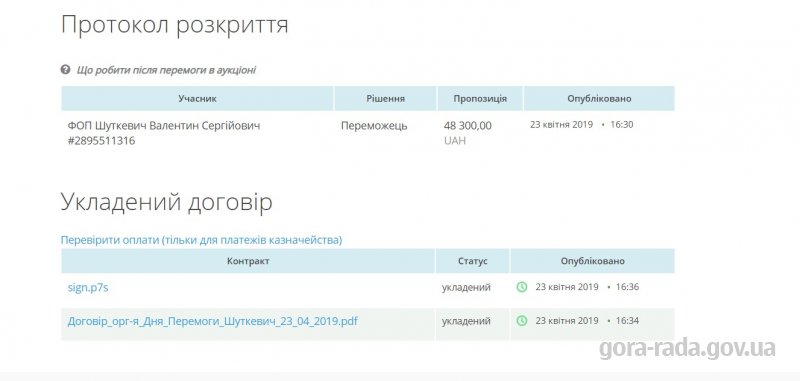800x381 pixels.
Task: Click the Опубліковано header in contract table
Action: point(592,261)
